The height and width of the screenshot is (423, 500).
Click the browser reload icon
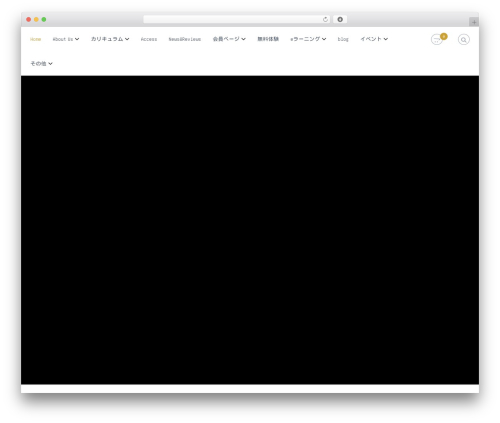325,19
